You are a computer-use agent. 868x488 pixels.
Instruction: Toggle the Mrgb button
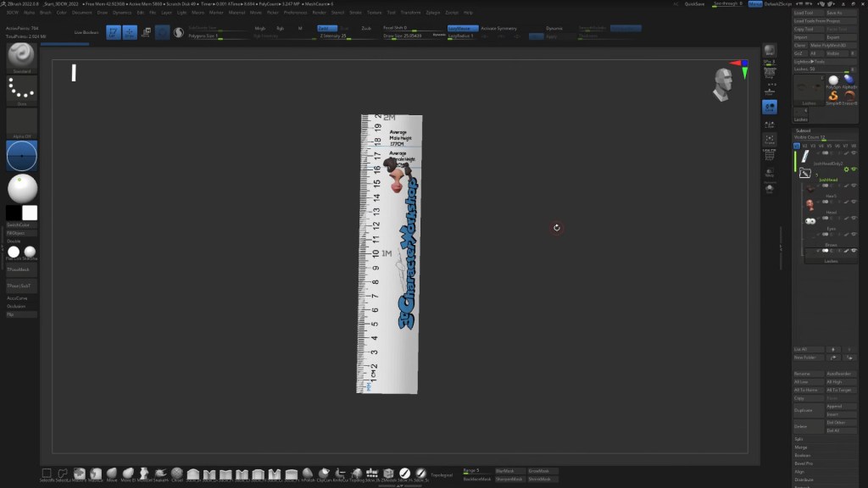click(259, 28)
